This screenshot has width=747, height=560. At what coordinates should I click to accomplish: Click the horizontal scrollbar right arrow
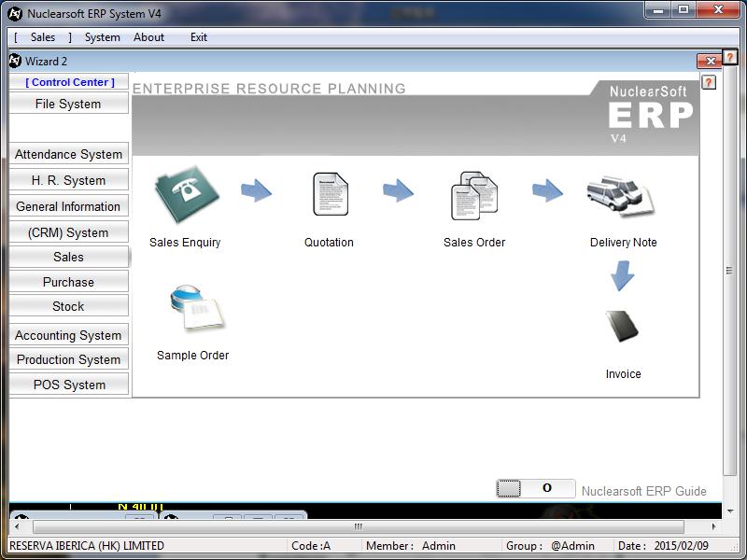(713, 526)
